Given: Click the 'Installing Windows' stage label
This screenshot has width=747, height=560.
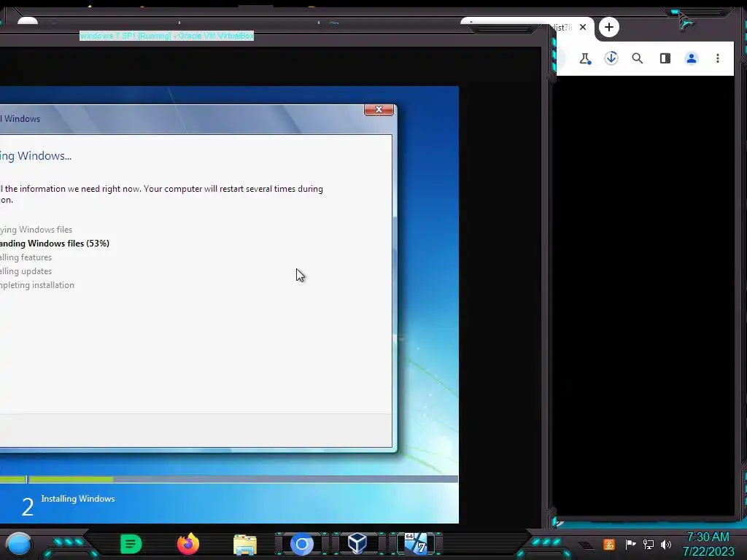Looking at the screenshot, I should 77,499.
